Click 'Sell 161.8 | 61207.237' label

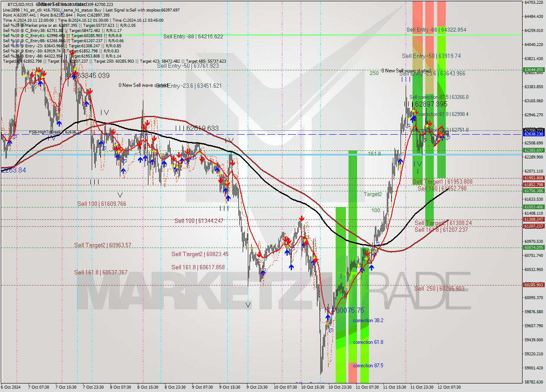441,230
